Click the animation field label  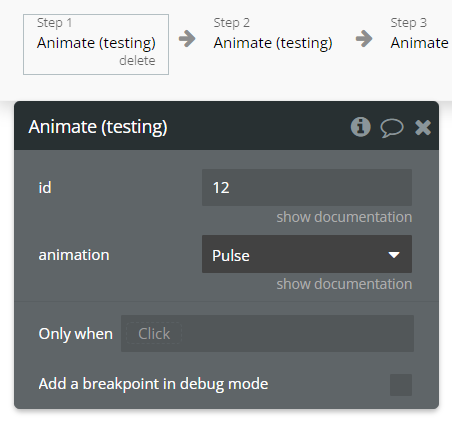[x=74, y=255]
